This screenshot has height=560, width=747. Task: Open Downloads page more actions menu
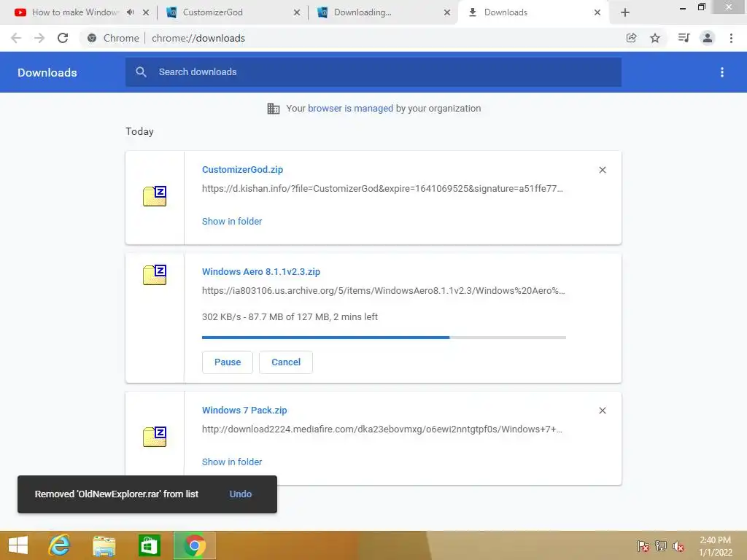pos(721,72)
